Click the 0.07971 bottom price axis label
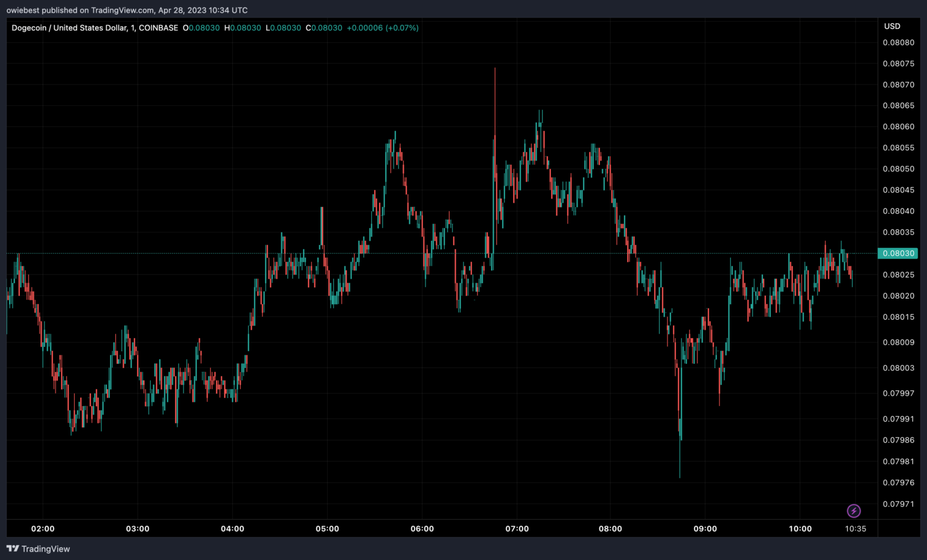927x560 pixels. point(899,504)
